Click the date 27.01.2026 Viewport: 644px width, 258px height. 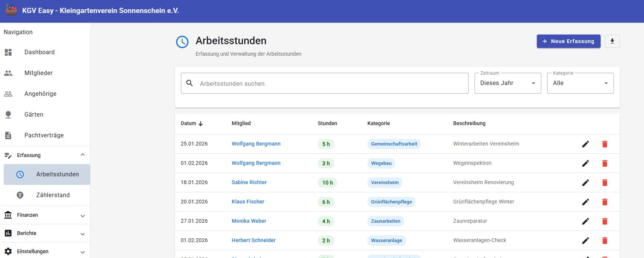[x=194, y=221]
